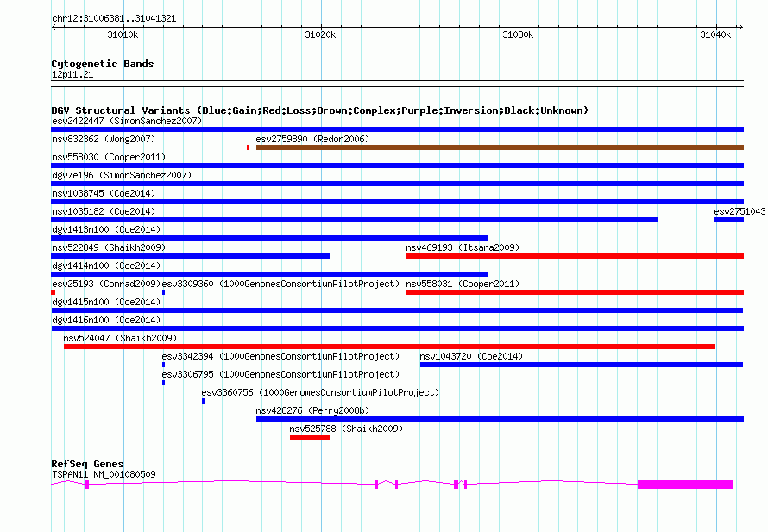Select the dgv7e196 (SimonSanchez2007) label

[122, 175]
